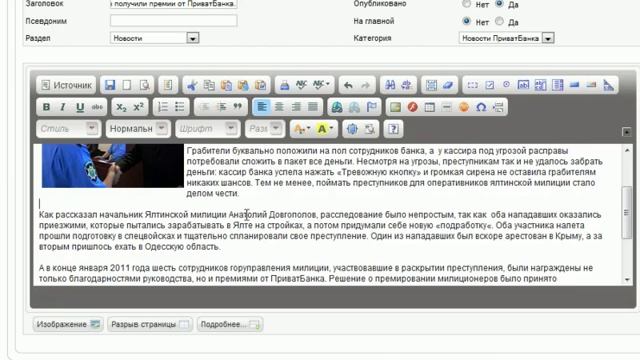Insert Anchor flag icon
Viewport: 640px width, 360px height.
tap(371, 107)
